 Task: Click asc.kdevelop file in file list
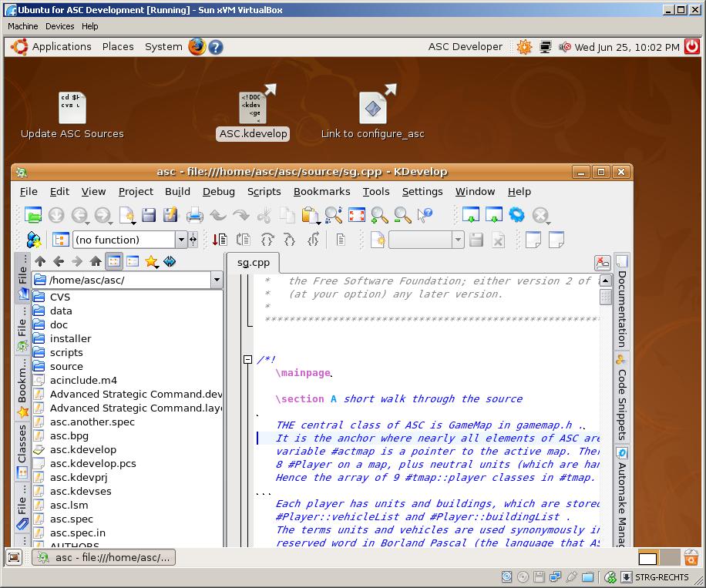[82, 450]
